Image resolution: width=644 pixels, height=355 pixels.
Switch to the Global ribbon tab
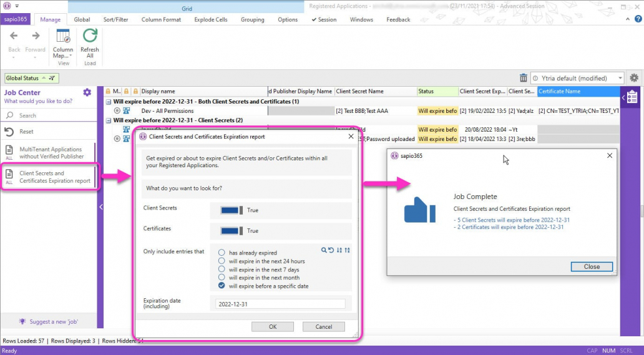[82, 19]
